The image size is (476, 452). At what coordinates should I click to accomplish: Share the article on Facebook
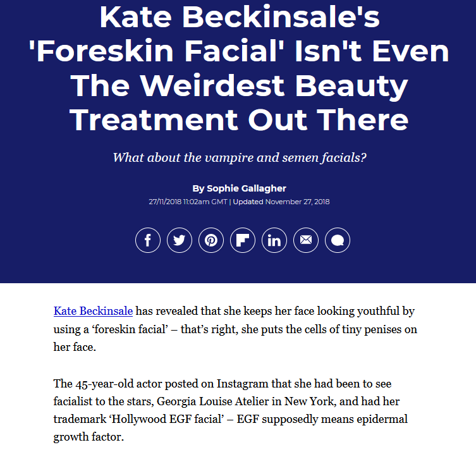click(148, 240)
